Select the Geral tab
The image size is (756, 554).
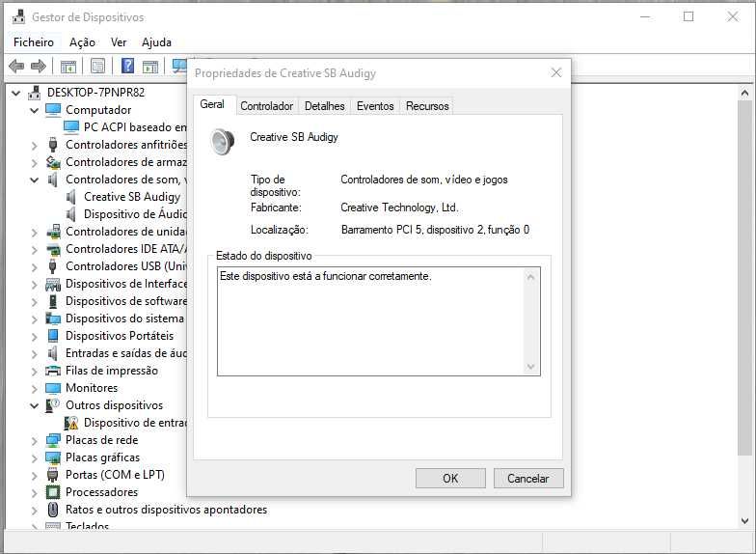pos(212,104)
